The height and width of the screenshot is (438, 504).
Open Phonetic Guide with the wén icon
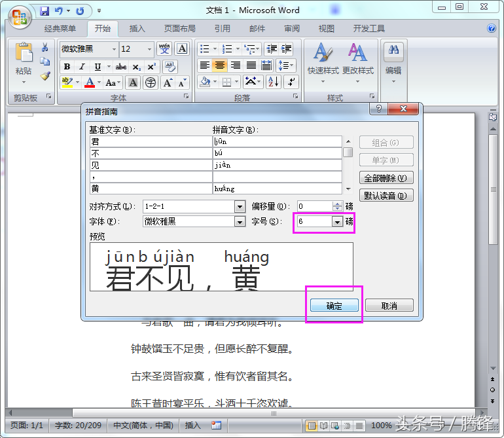[x=164, y=49]
